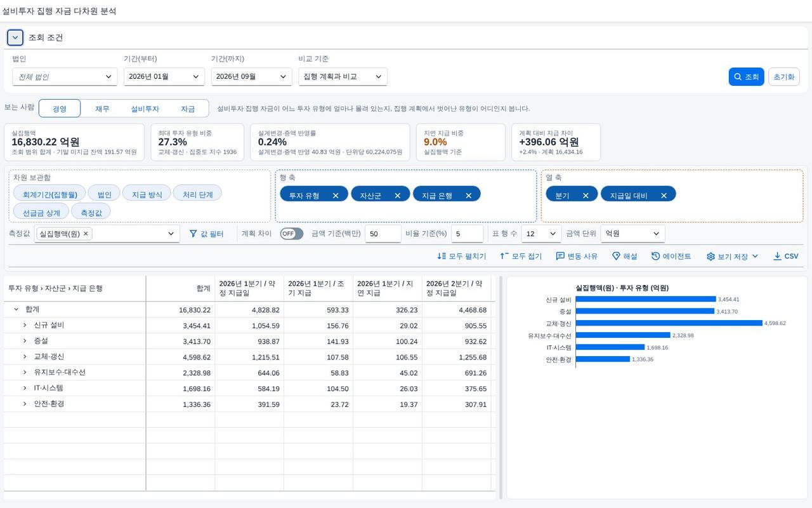Expand the 증설 row
The width and height of the screenshot is (812, 508).
click(x=25, y=341)
